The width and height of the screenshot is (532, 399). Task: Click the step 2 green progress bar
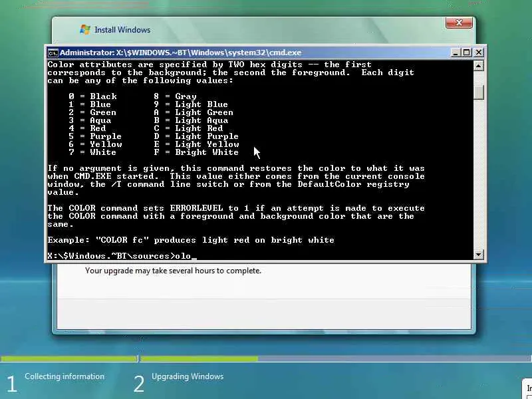coord(199,358)
